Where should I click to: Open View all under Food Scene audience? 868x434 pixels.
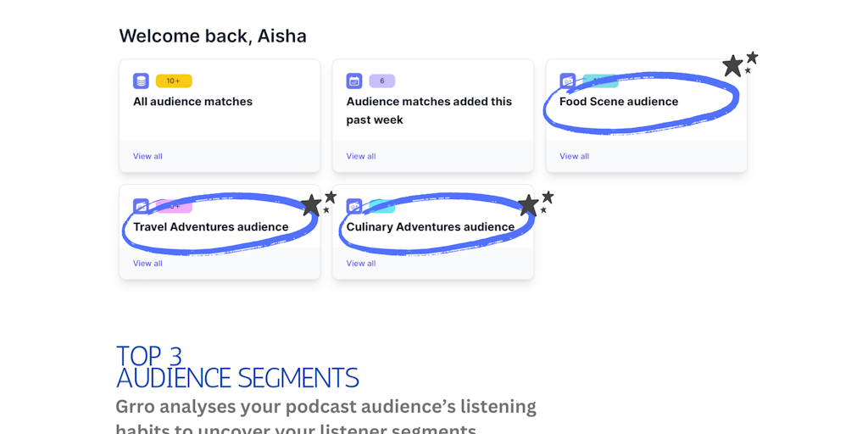tap(574, 156)
